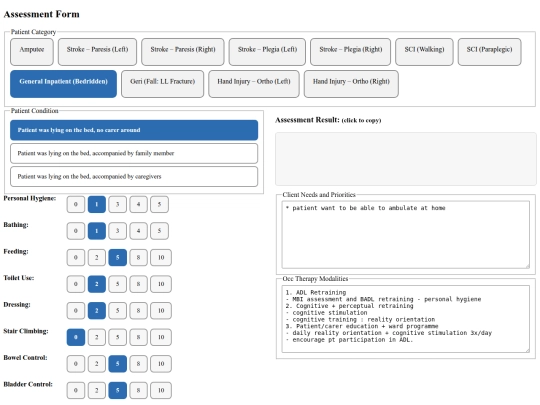This screenshot has height=405, width=540.
Task: Set Bowel Control score to 8
Action: (x=138, y=364)
